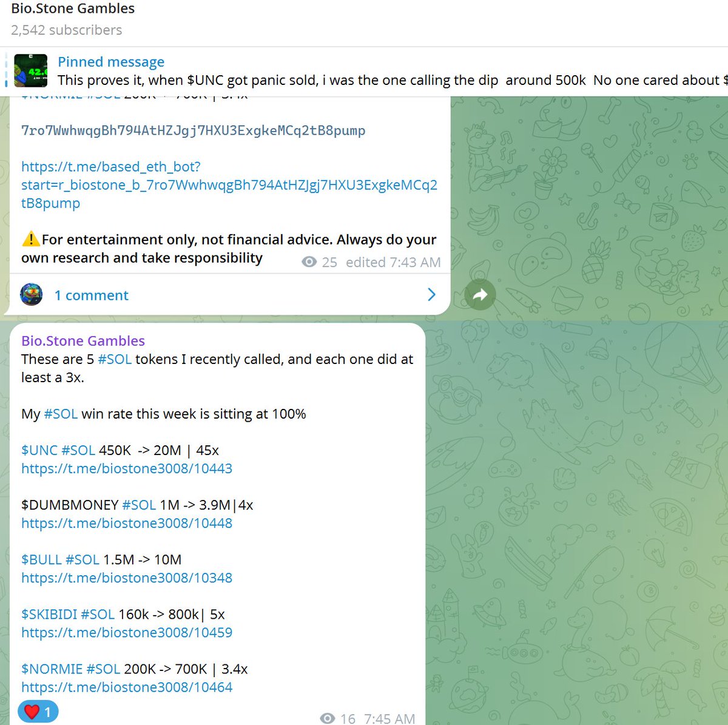Click the eye views icon showing 16

pyautogui.click(x=328, y=718)
